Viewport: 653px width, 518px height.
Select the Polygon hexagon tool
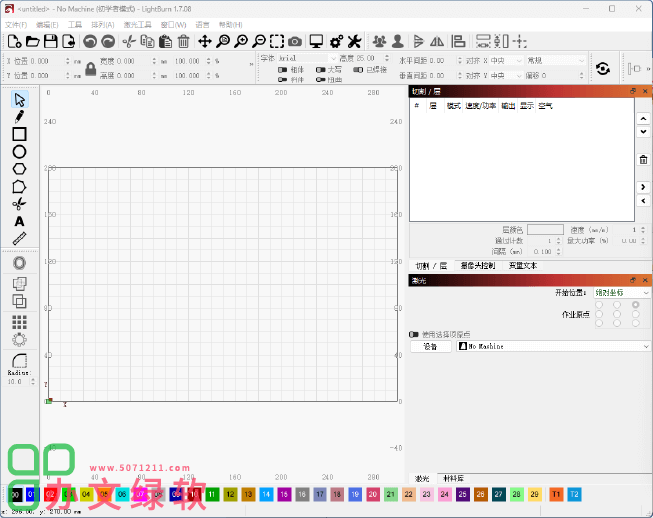(x=19, y=169)
